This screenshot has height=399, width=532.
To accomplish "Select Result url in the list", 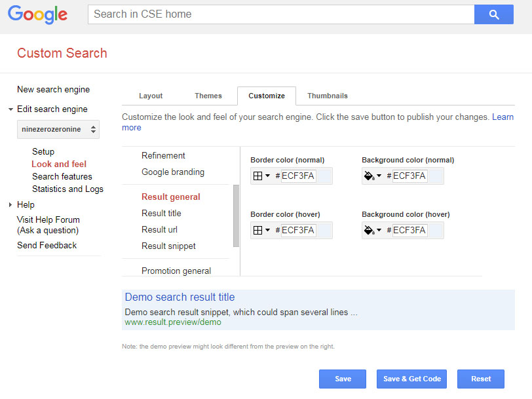I will click(x=159, y=230).
